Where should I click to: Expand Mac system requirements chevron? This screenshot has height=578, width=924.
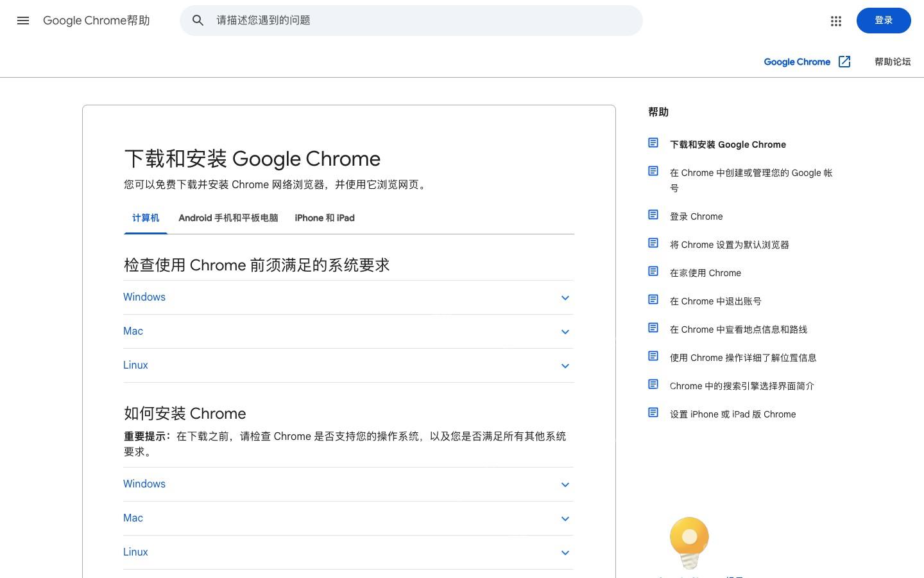click(565, 332)
